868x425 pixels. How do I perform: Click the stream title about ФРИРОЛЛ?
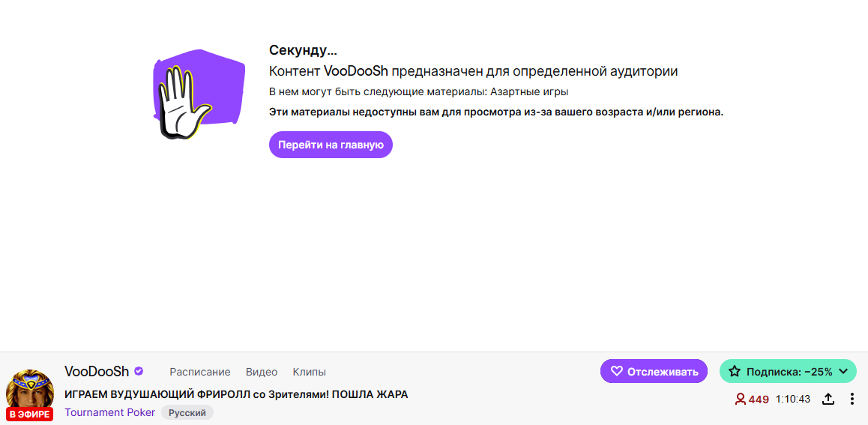[x=236, y=394]
